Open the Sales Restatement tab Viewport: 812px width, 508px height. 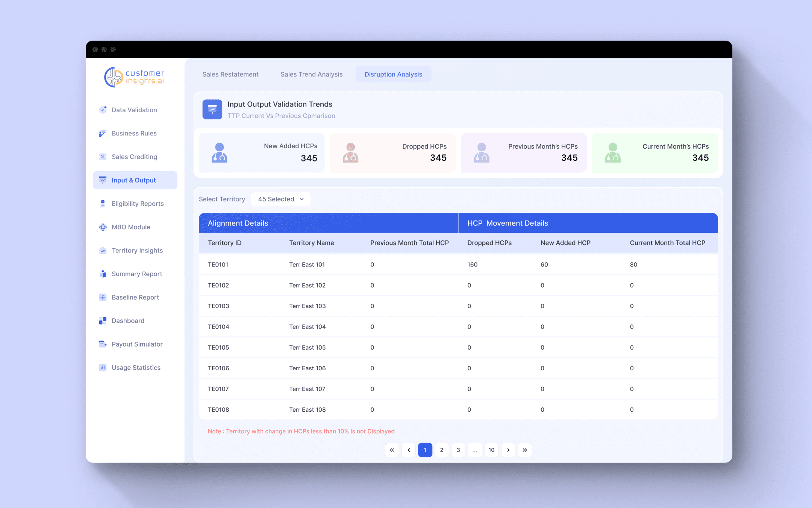tap(230, 75)
